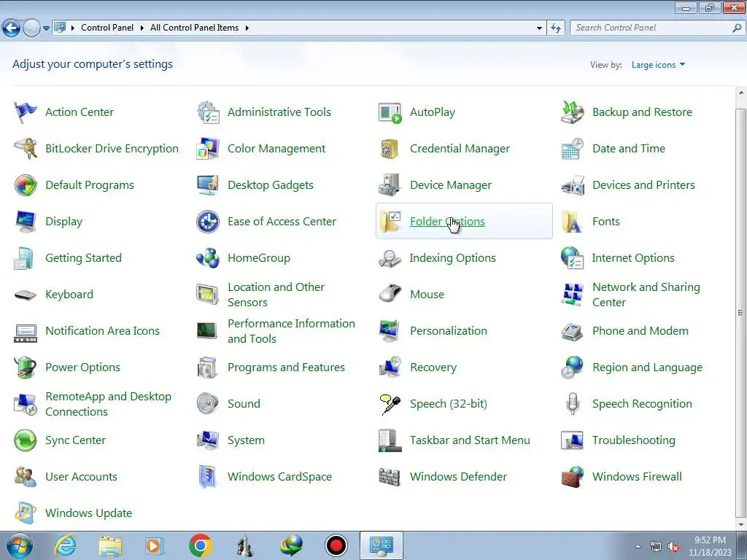
Task: Open the Windows Firewall brick wall icon
Action: [x=572, y=477]
